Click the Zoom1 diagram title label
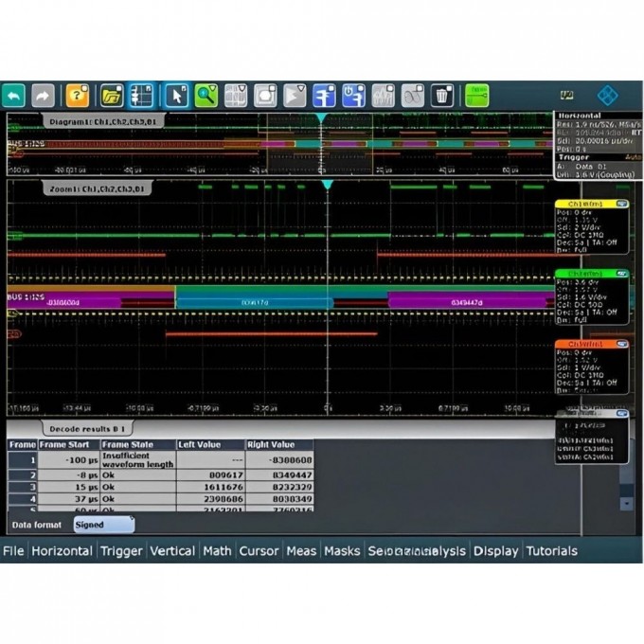Image resolution: width=644 pixels, height=644 pixels. (x=98, y=188)
